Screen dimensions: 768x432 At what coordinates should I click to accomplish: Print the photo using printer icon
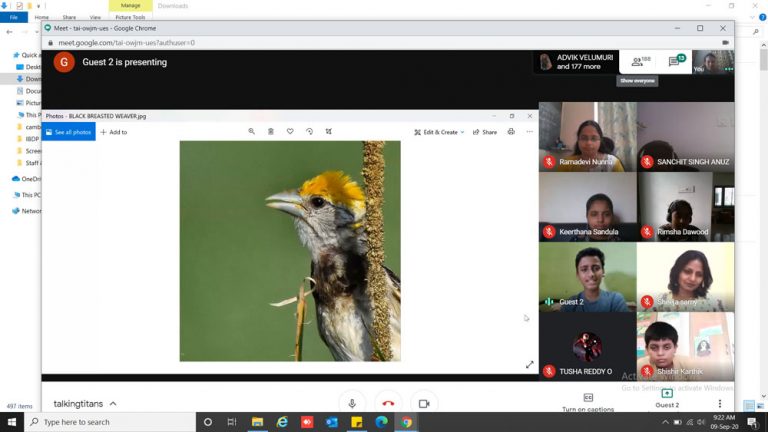tap(511, 132)
